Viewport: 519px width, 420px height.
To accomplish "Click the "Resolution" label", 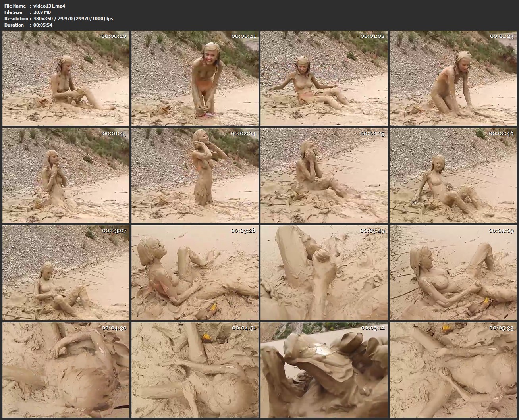I will 16,19.
